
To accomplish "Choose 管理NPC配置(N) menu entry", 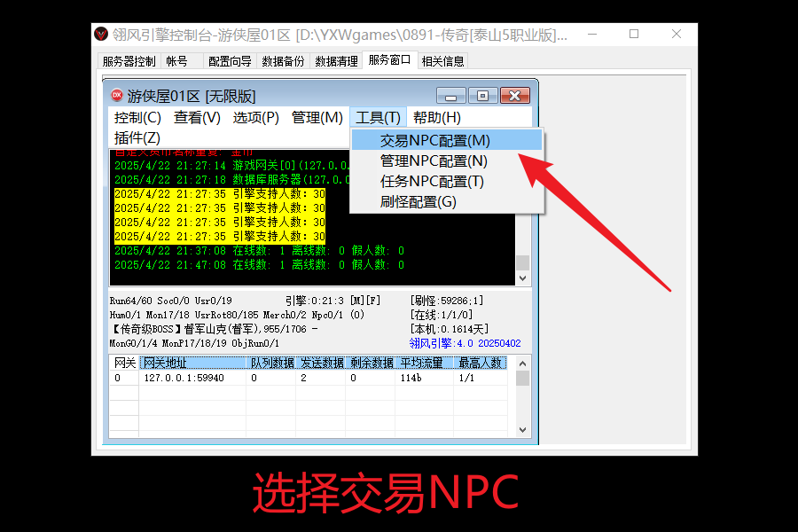I will click(434, 160).
